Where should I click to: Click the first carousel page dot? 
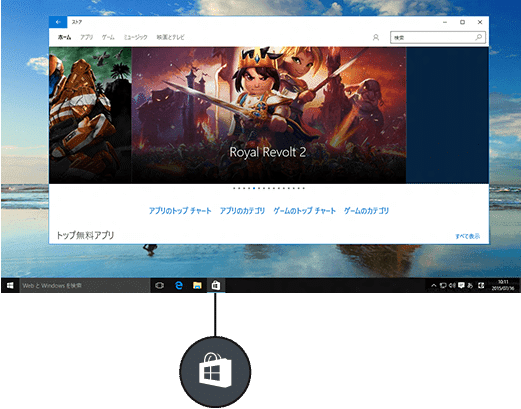234,188
